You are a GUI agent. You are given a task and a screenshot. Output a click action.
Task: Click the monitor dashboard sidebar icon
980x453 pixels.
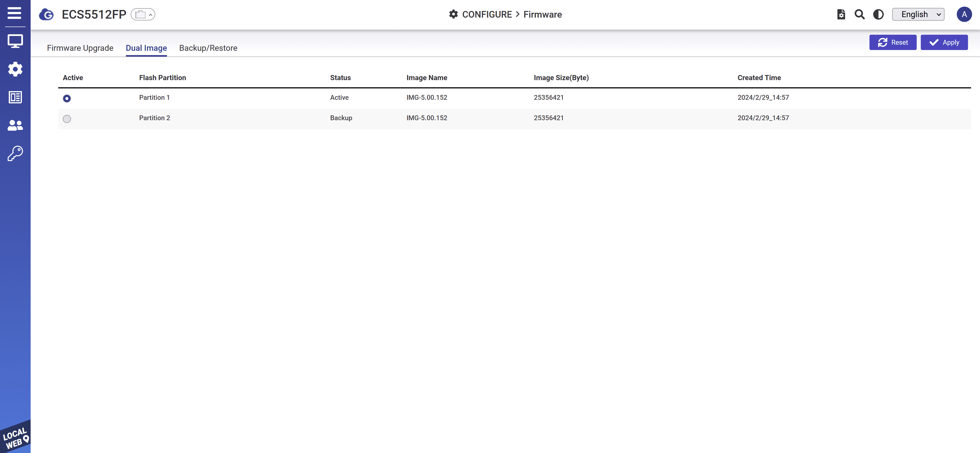click(15, 41)
